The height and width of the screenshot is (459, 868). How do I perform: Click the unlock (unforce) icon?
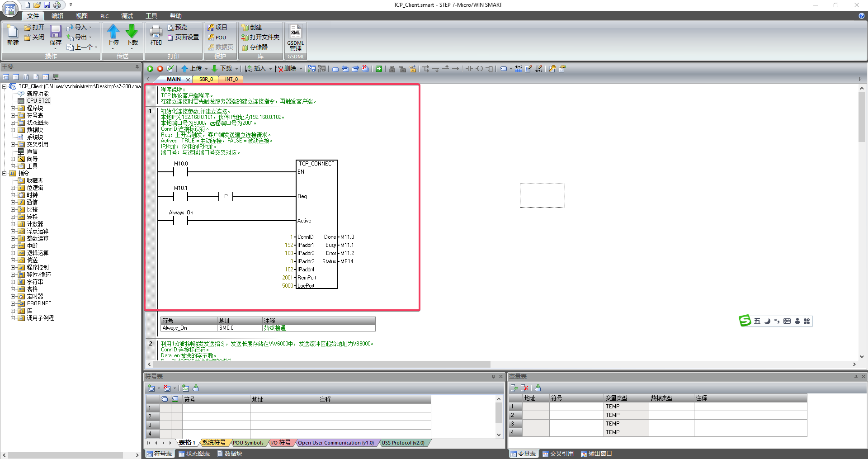(402, 69)
